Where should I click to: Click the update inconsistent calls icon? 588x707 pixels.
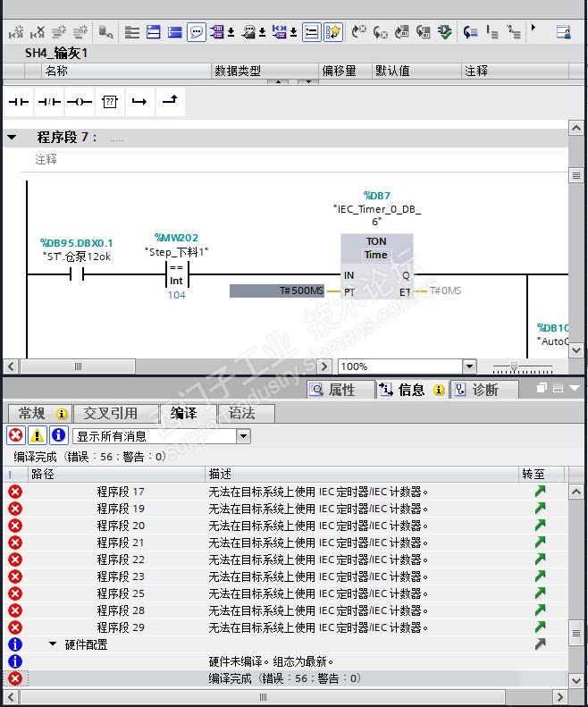pos(424,32)
